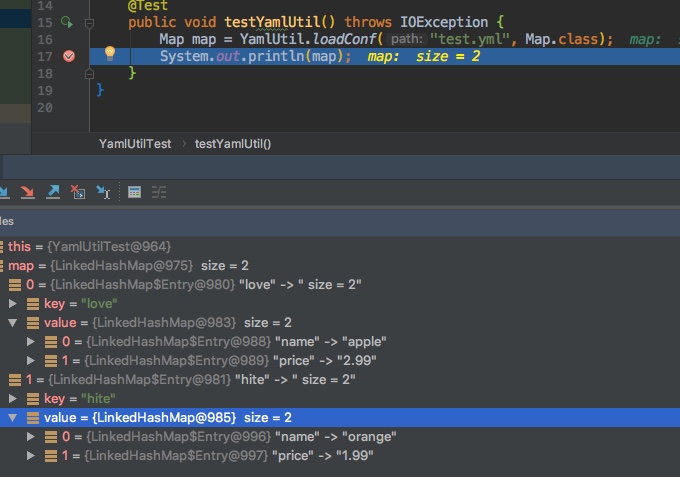Screen dimensions: 680x477
Task: Select the 'map = {LinkedHashMap@975}' variable row
Action: click(x=340, y=265)
